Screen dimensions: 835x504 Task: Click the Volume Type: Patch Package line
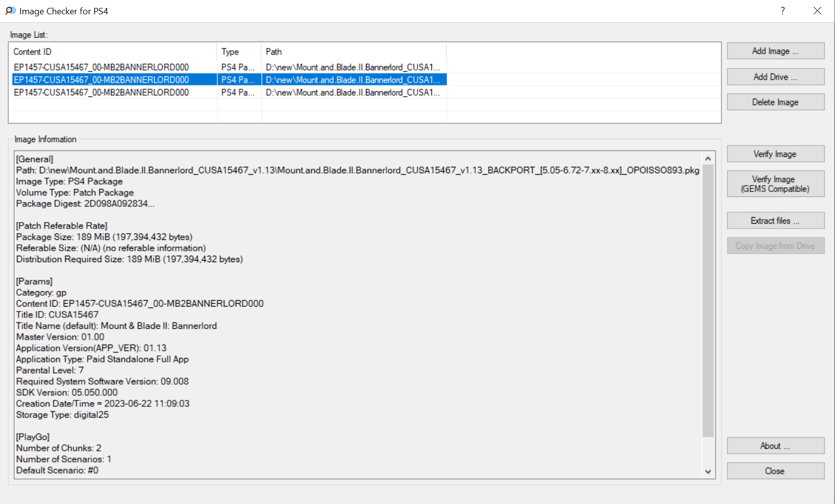pyautogui.click(x=75, y=193)
